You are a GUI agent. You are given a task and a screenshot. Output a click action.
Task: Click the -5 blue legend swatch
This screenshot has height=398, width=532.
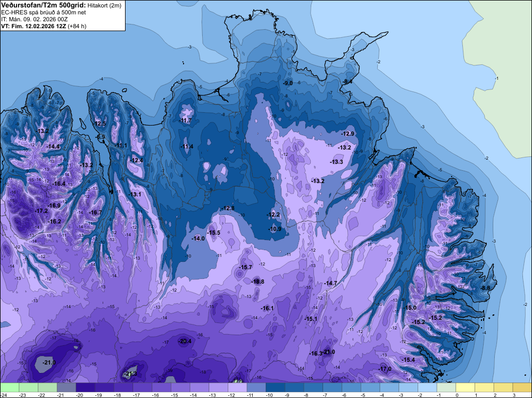(370, 387)
